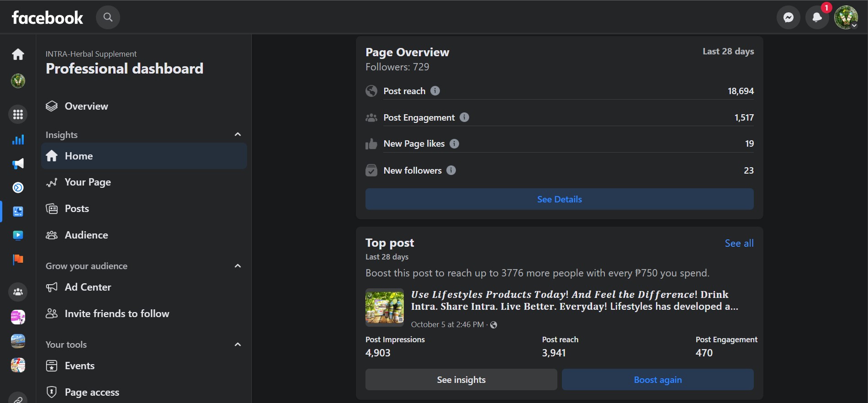Open the orange flag Pages rail icon
868x403 pixels.
point(18,260)
